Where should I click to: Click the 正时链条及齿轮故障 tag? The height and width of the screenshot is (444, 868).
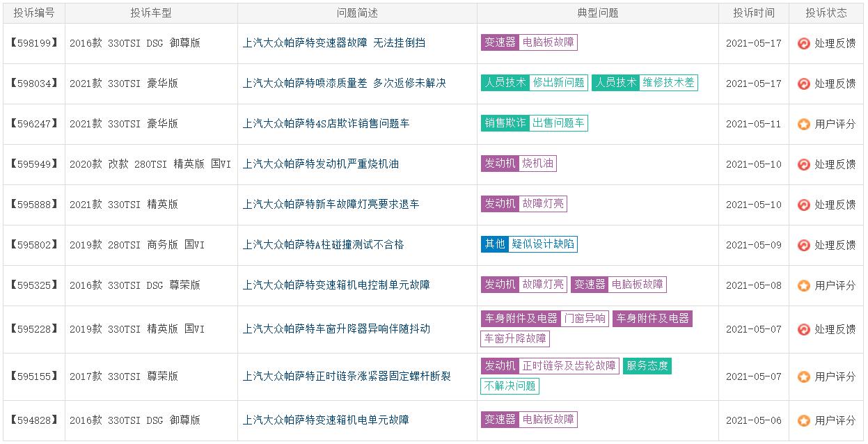tap(569, 366)
